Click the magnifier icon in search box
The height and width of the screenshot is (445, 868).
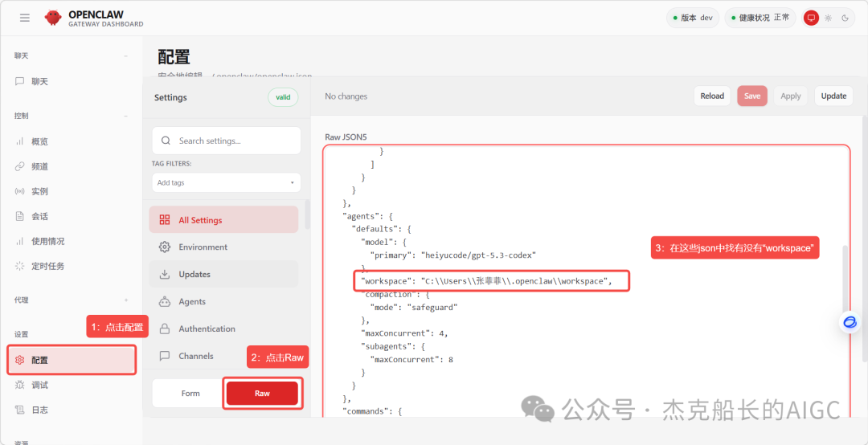click(166, 141)
